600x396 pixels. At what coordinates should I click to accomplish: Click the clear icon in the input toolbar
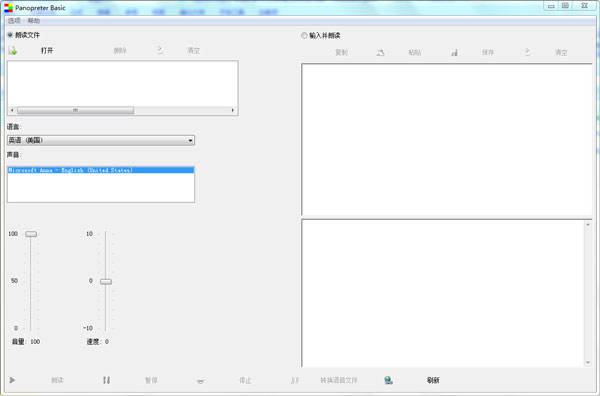pos(528,52)
